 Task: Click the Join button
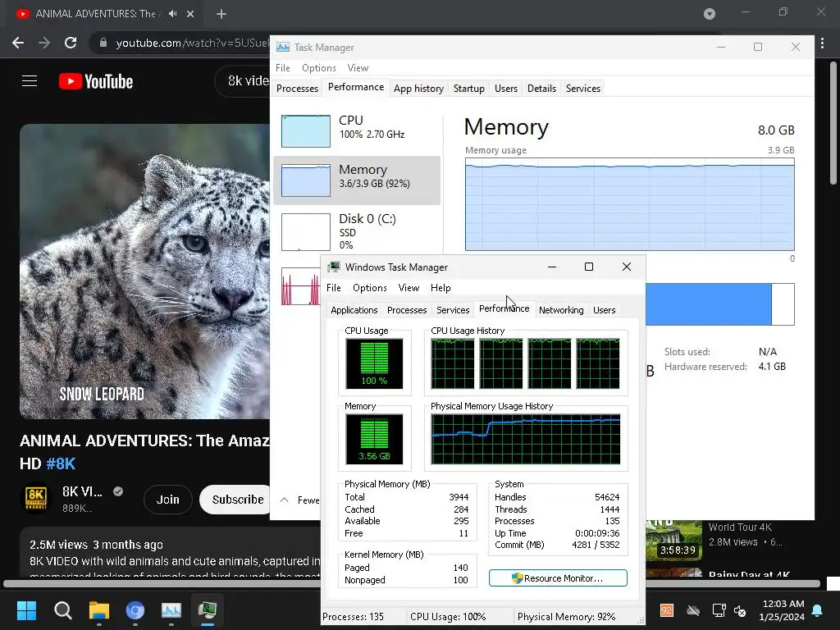coord(167,500)
